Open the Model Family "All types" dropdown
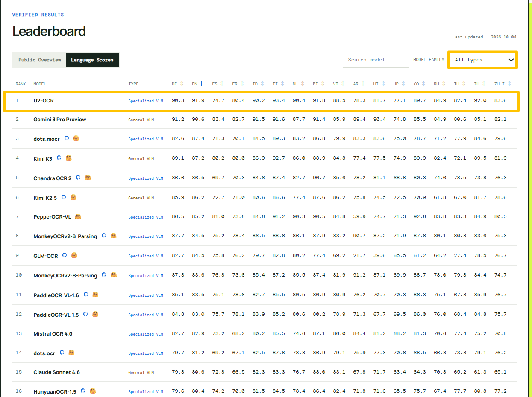 (482, 60)
